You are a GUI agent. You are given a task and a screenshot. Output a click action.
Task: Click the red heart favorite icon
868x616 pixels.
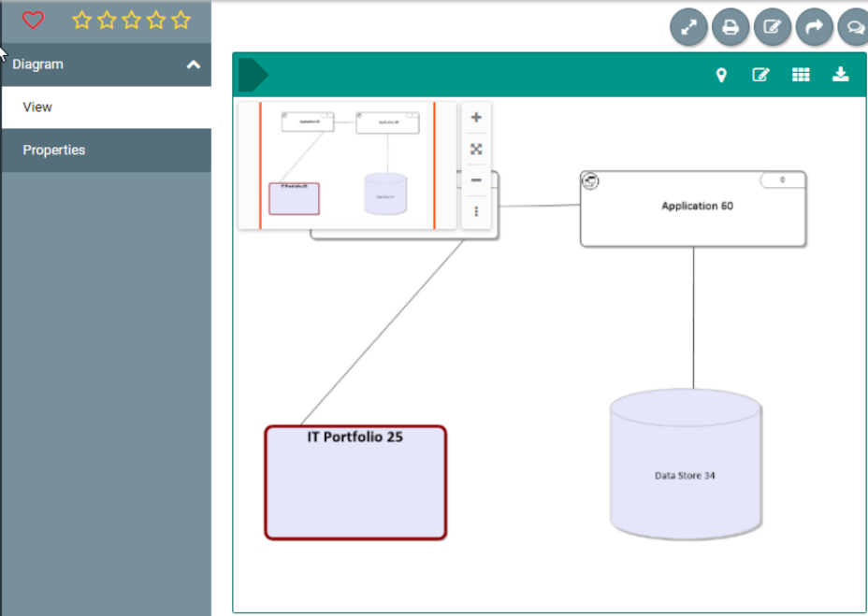coord(33,20)
